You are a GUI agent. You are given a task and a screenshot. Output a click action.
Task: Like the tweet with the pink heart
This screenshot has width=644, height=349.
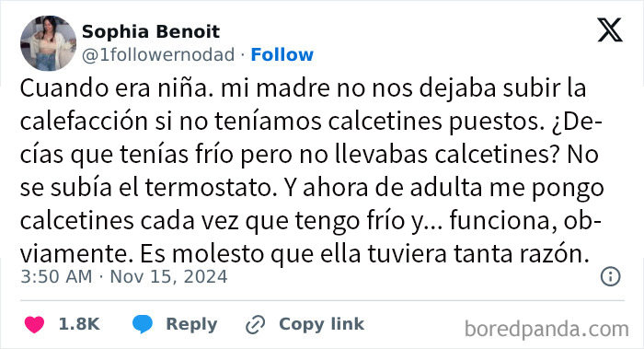(x=35, y=324)
